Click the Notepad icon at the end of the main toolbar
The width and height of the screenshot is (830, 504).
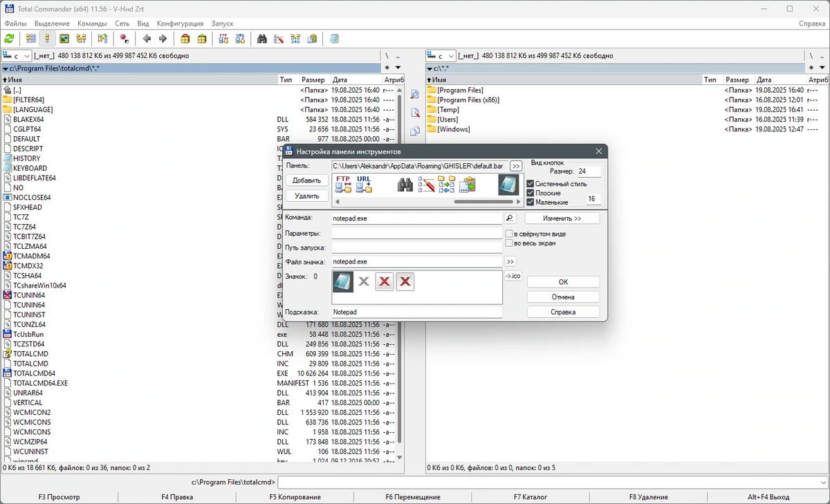[x=334, y=39]
